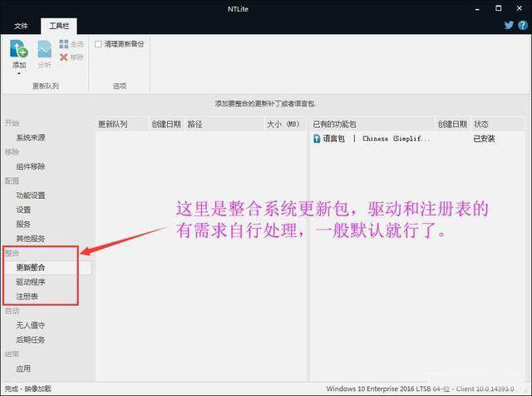Click the red X 移除 (Remove) icon
532x396 pixels.
pos(63,57)
